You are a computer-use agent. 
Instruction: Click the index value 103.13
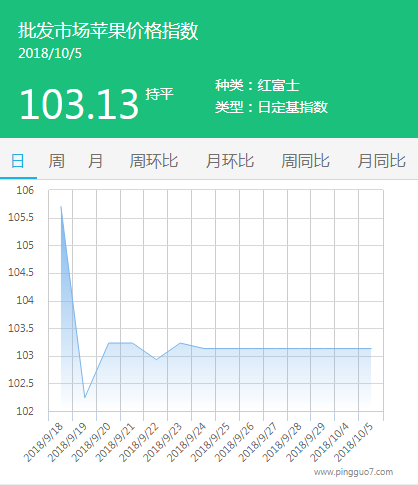coord(79,104)
